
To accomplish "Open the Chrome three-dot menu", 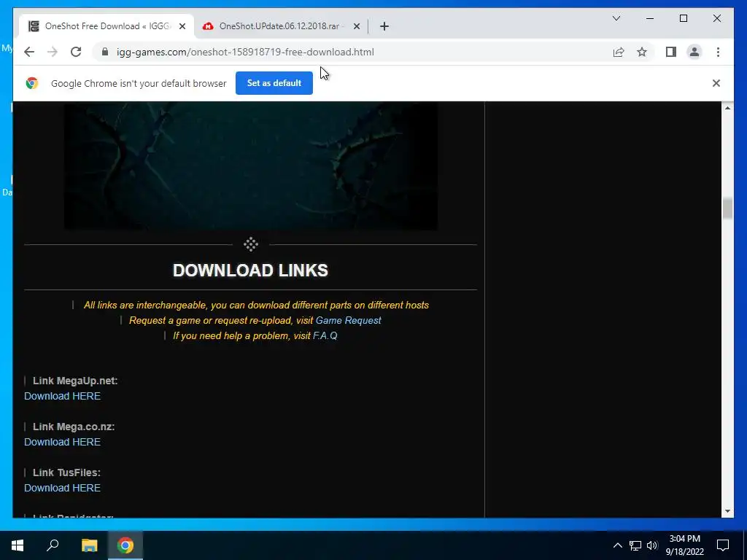I will point(718,52).
